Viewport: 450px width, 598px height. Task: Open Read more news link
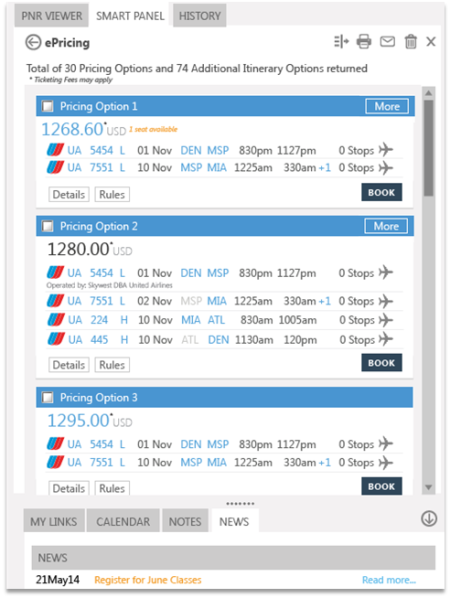[x=389, y=580]
